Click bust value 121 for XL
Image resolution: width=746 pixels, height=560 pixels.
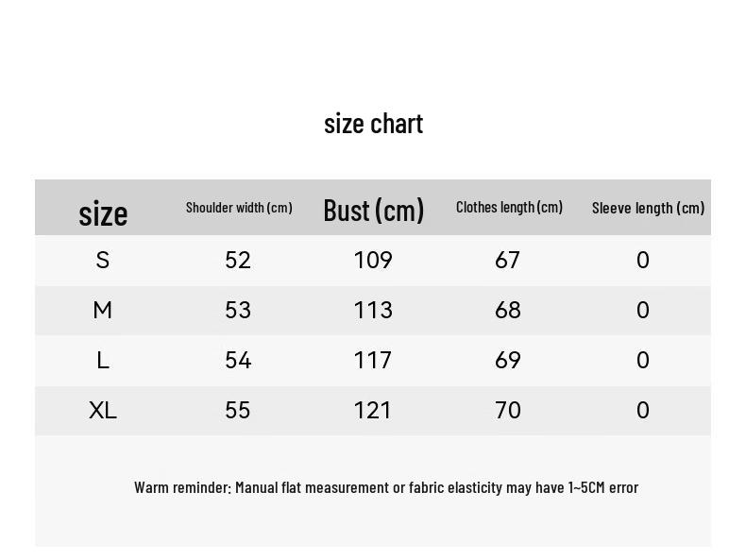point(373,410)
